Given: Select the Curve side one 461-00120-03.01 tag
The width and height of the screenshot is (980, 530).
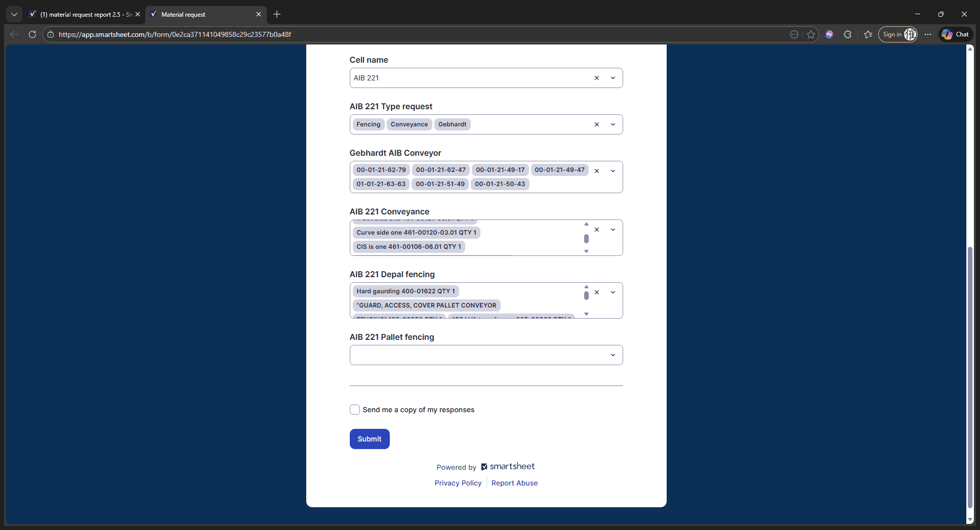Looking at the screenshot, I should point(416,233).
